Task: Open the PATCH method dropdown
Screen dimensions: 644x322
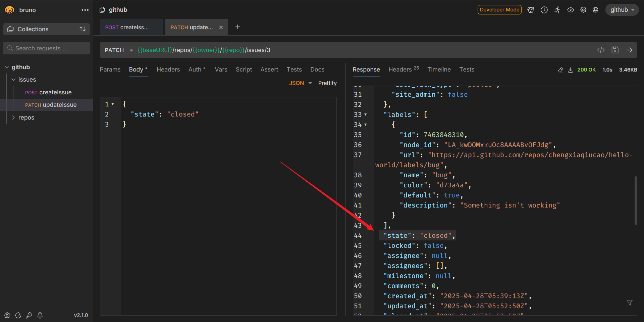Action: pos(119,50)
